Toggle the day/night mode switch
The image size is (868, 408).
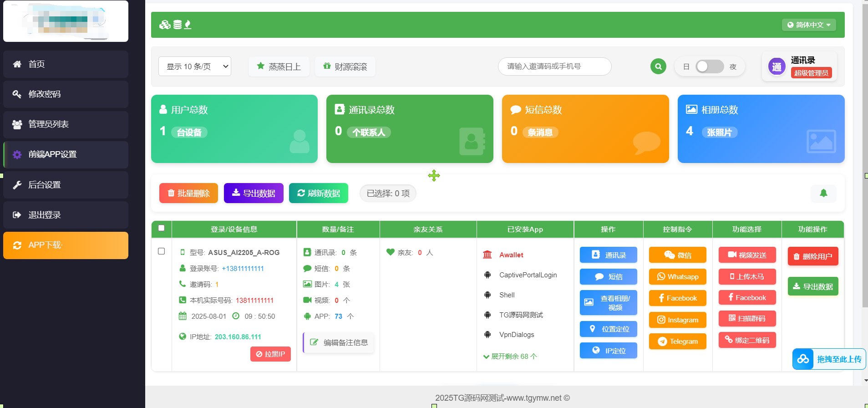pyautogui.click(x=709, y=66)
